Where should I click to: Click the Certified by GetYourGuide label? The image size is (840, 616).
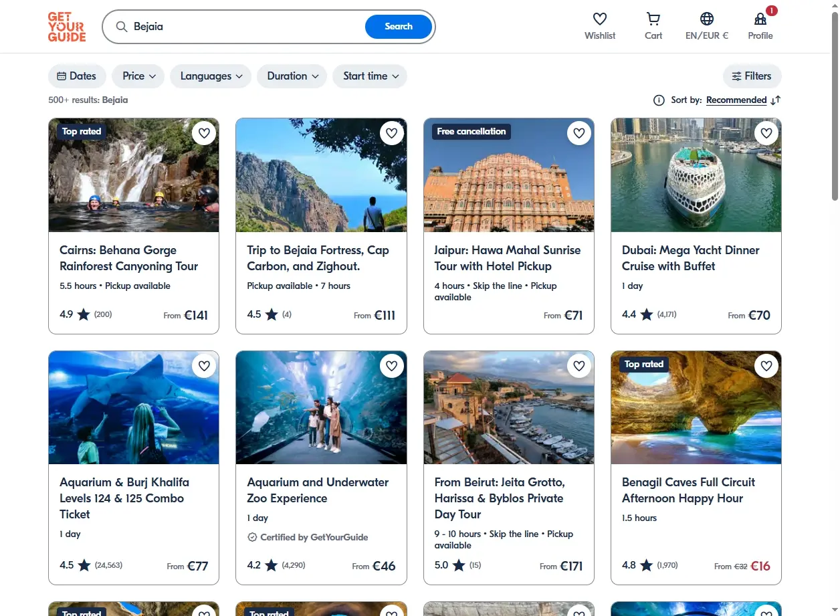308,537
